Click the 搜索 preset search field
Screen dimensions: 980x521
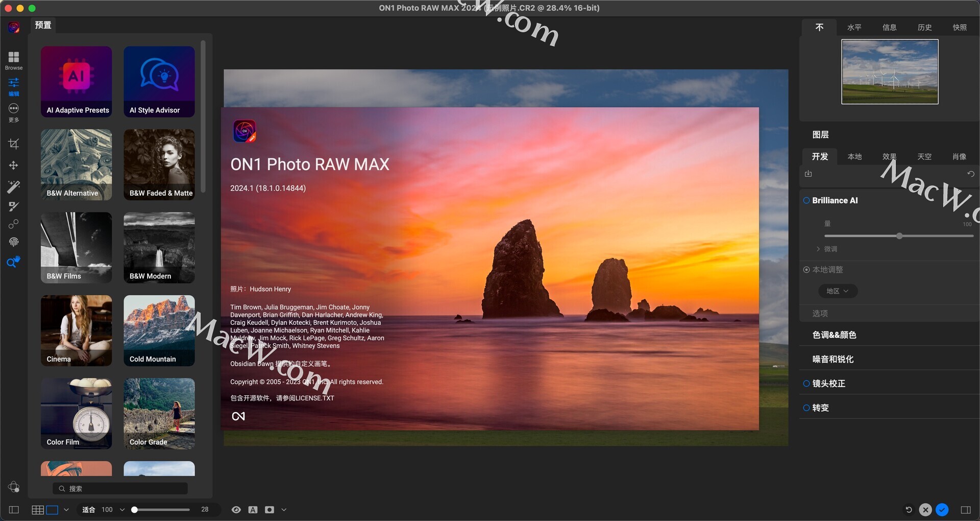[120, 488]
